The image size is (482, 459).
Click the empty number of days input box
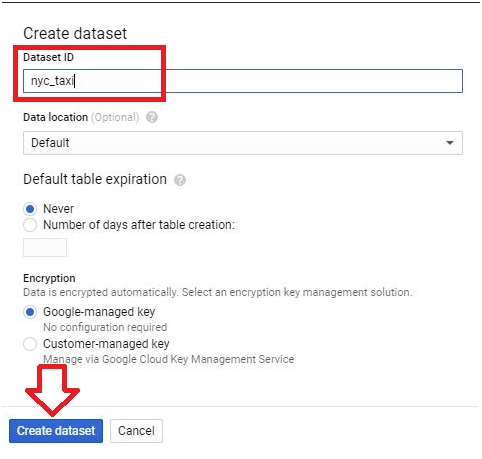click(45, 247)
